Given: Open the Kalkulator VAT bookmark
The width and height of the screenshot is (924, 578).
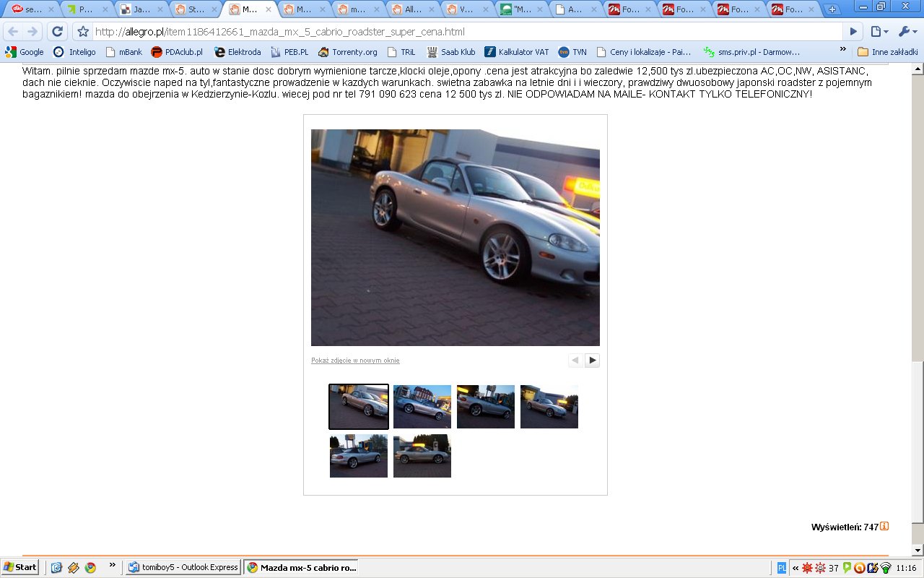Looking at the screenshot, I should (x=517, y=52).
